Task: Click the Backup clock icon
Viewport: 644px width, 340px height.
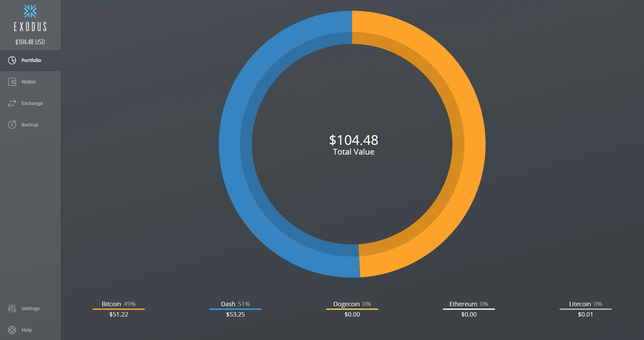Action: pyautogui.click(x=12, y=125)
